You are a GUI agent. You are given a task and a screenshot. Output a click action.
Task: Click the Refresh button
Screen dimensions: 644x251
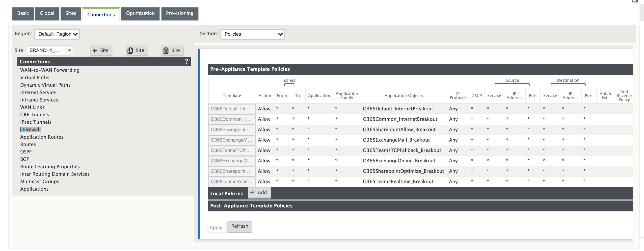[240, 226]
